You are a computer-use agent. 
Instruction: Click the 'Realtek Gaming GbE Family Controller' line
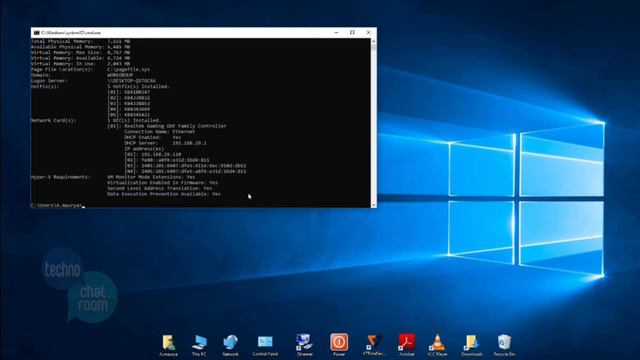[167, 126]
